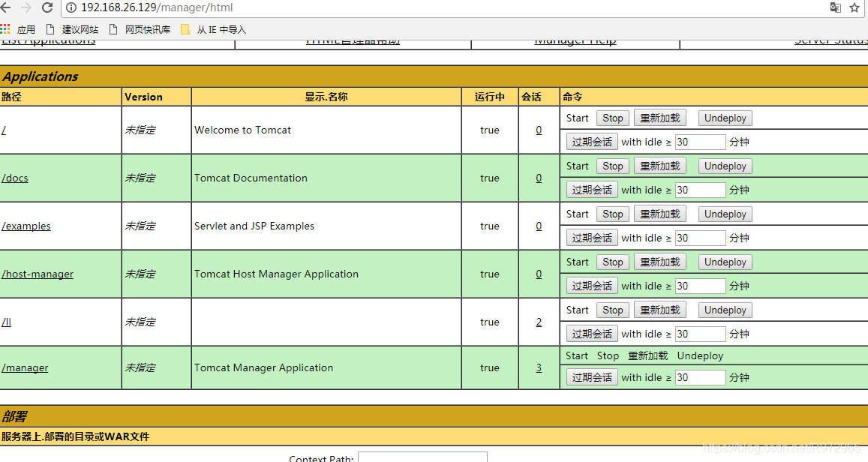Stop the /examples application
868x462 pixels.
(x=613, y=214)
